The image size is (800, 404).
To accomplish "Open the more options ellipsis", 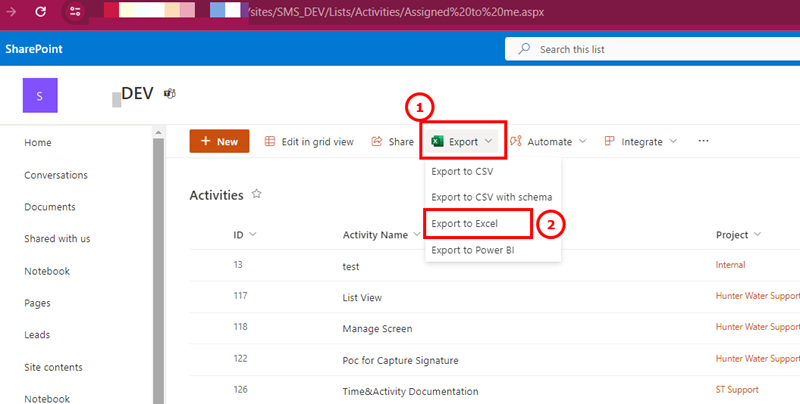I will tap(704, 141).
